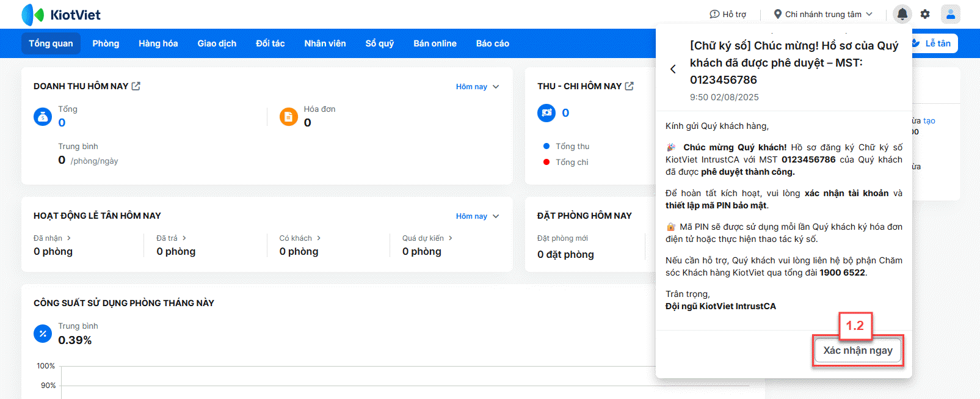Click the Tổng chi legend item
Screen dimensions: 980x399
[565, 163]
